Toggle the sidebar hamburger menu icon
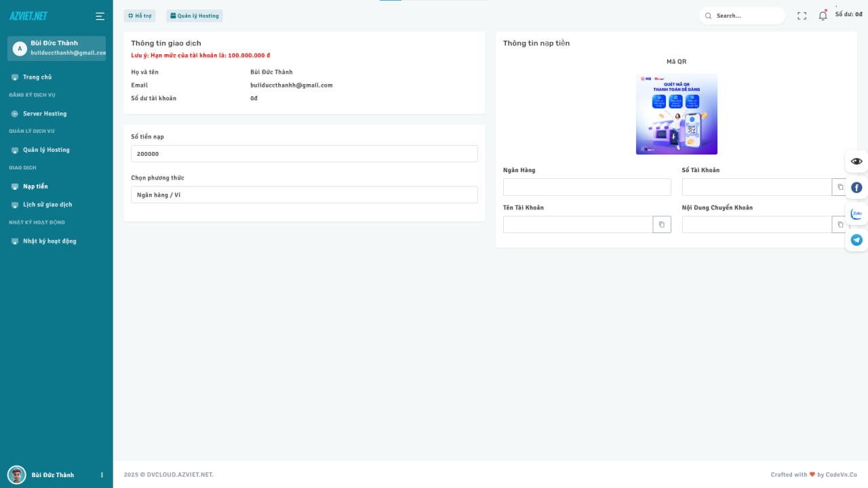The height and width of the screenshot is (488, 868). (x=100, y=16)
